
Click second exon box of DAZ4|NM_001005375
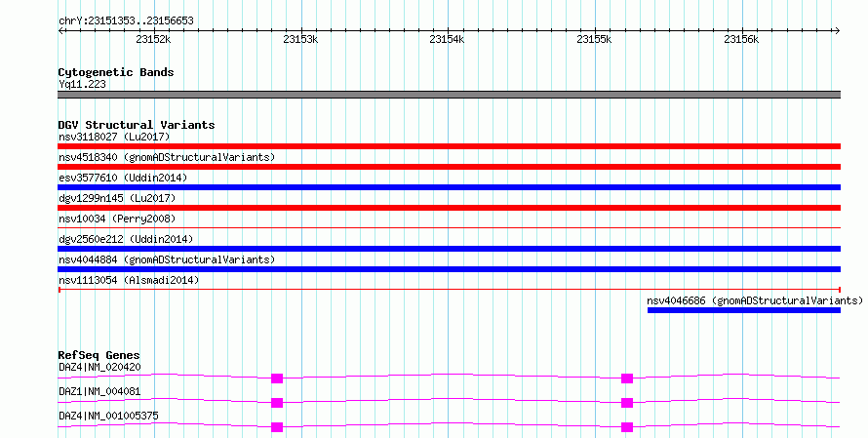pyautogui.click(x=627, y=427)
